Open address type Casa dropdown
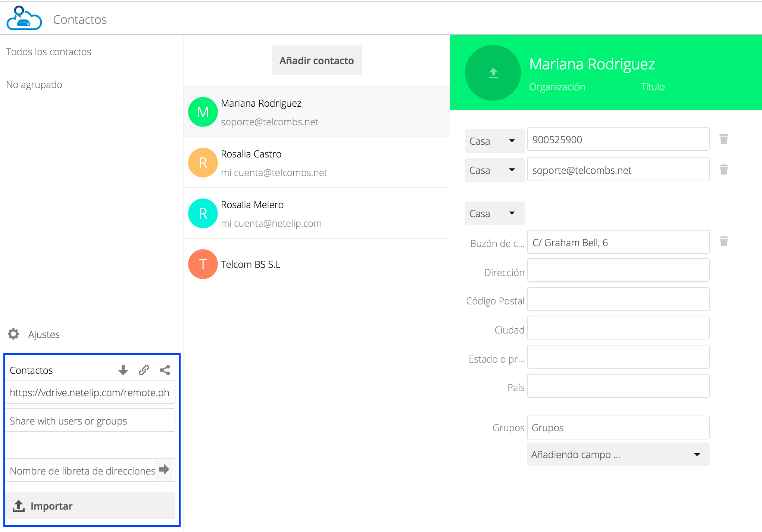The height and width of the screenshot is (532, 762). [494, 213]
